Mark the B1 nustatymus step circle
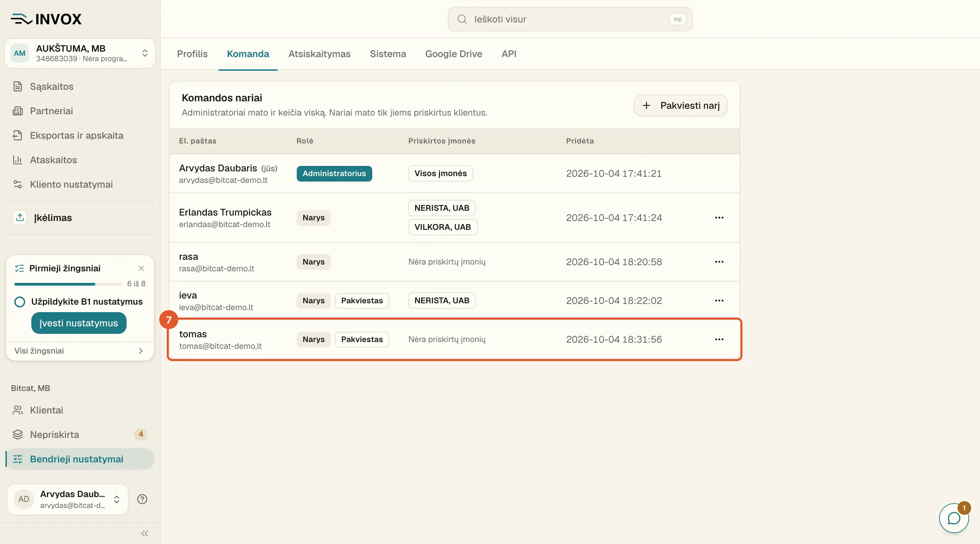This screenshot has height=544, width=980. (20, 302)
